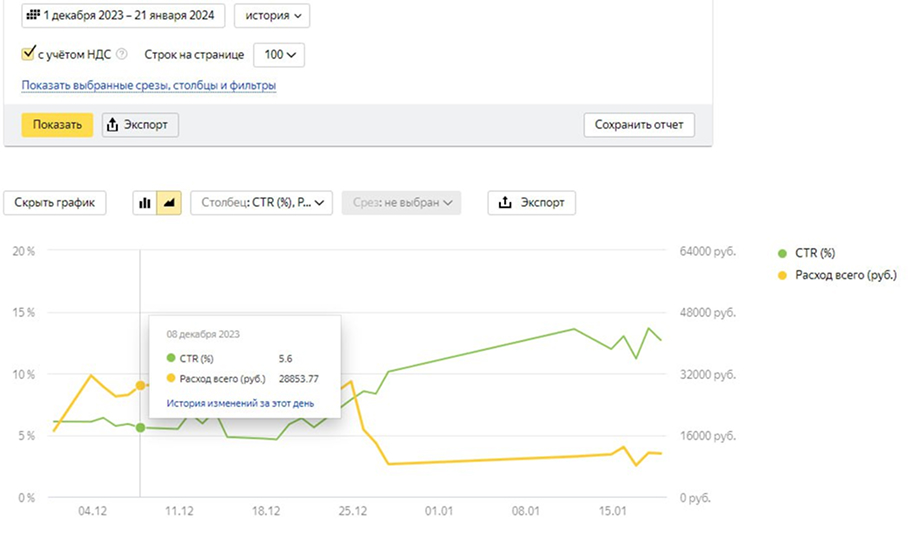
Task: Switch to bar chart view icon
Action: [x=145, y=202]
